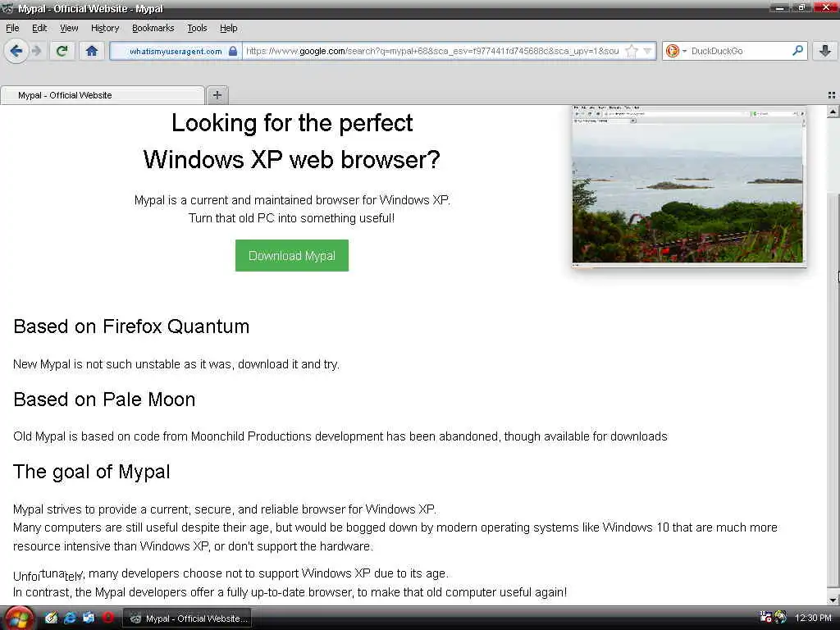840x630 pixels.
Task: Click the vertical scrollbar thumb
Action: click(833, 391)
